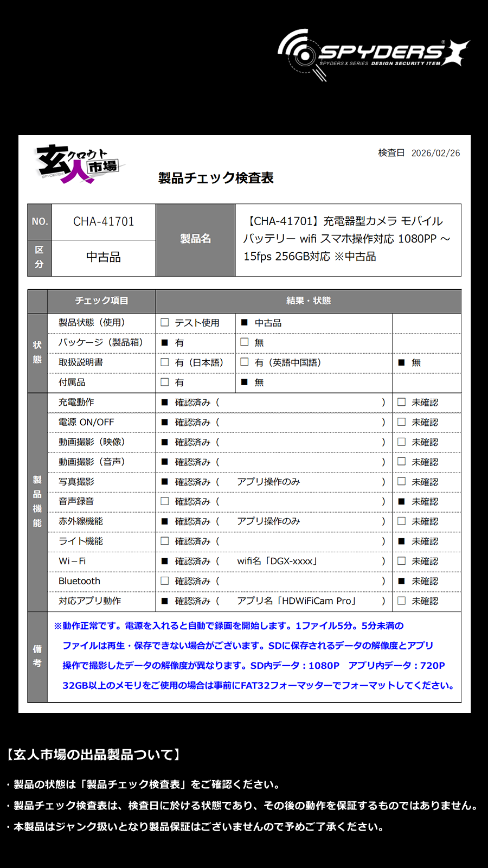Viewport: 488px width, 868px height.
Task: Toggle 動画撮影（映像）確認済み checkbox
Action: point(165,442)
